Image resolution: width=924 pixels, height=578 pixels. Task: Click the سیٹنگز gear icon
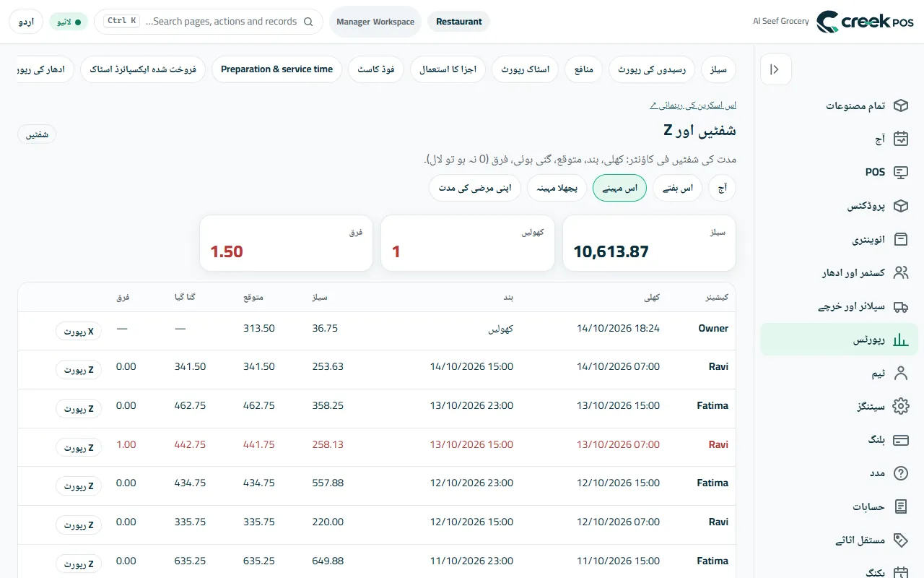pos(900,406)
